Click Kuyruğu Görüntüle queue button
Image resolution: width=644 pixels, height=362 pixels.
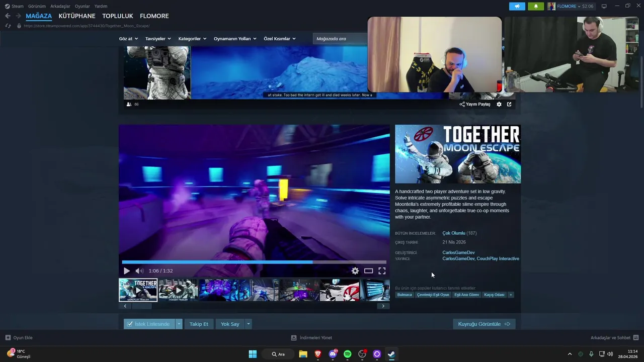tap(484, 324)
